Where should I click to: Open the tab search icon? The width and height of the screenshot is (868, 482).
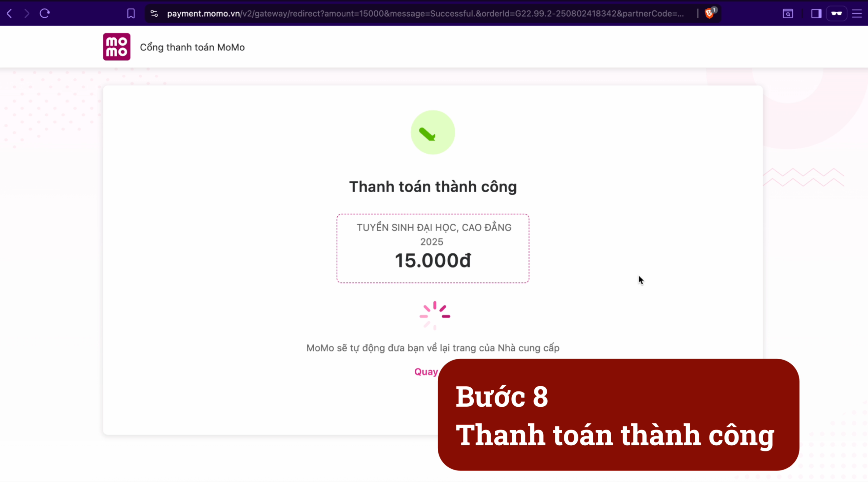point(788,14)
